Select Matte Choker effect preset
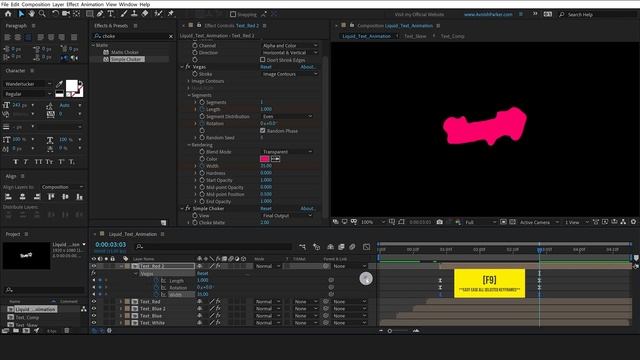Image resolution: width=640 pixels, height=360 pixels. [125, 52]
